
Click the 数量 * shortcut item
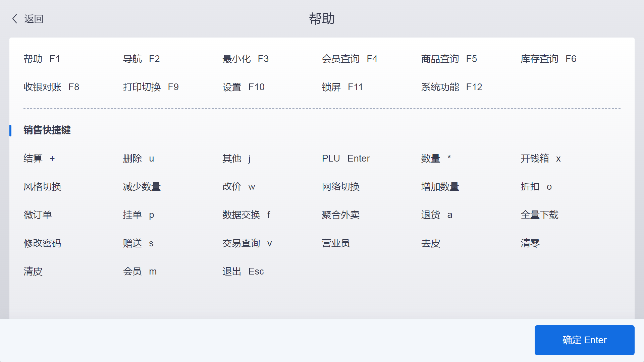[436, 158]
